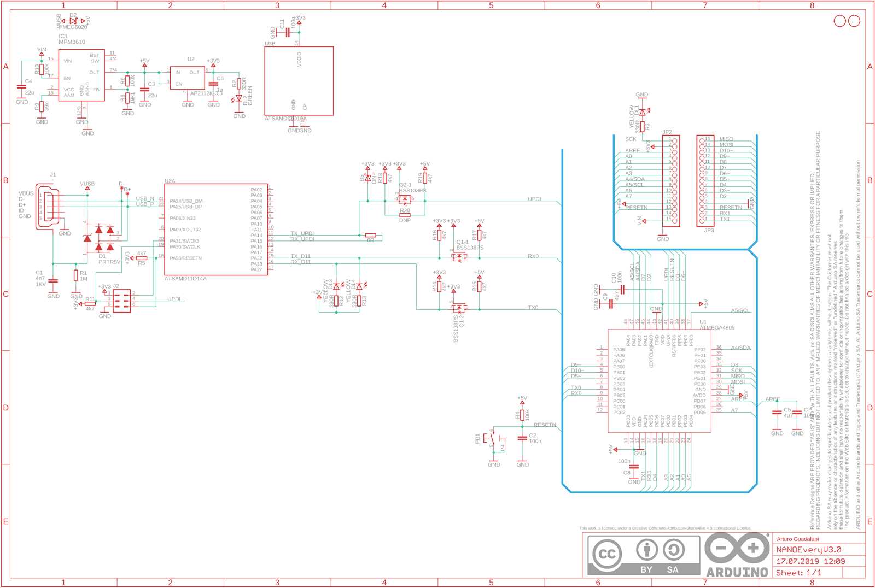
Task: Select the C5 4u7 capacitor near AREF
Action: (777, 413)
